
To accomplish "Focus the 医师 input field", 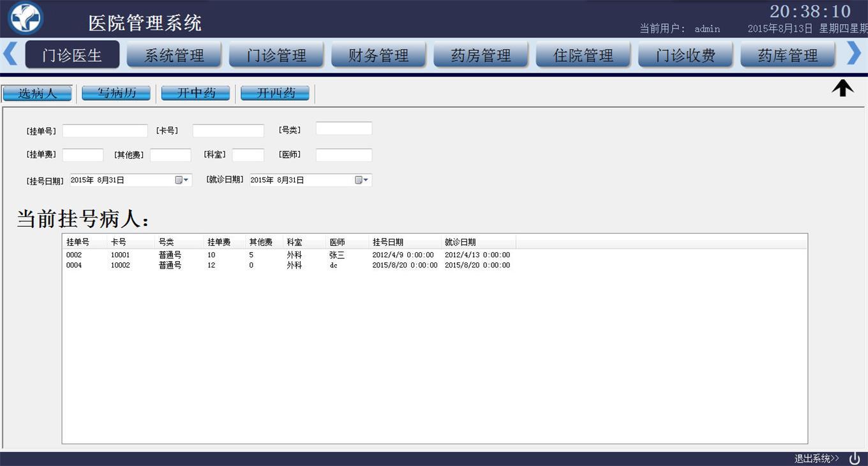I will (x=344, y=155).
